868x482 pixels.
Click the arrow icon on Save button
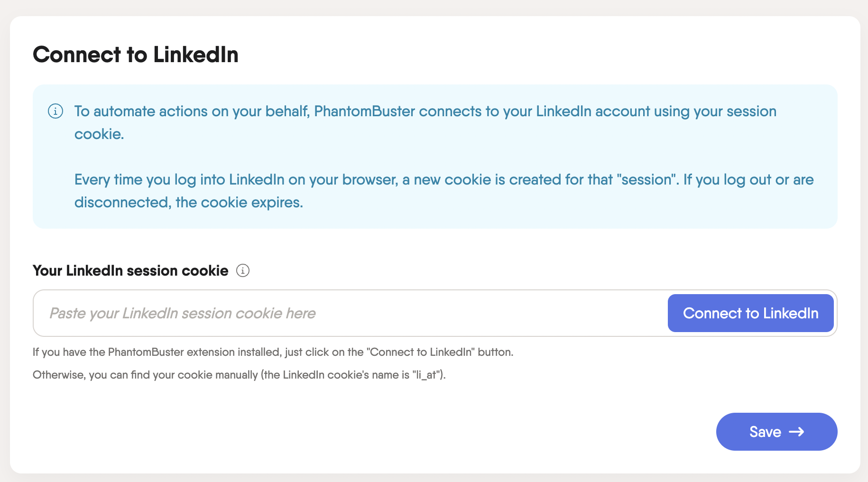(x=796, y=432)
